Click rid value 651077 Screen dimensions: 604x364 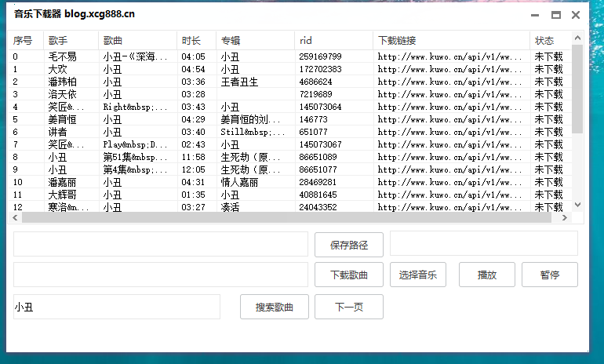313,132
